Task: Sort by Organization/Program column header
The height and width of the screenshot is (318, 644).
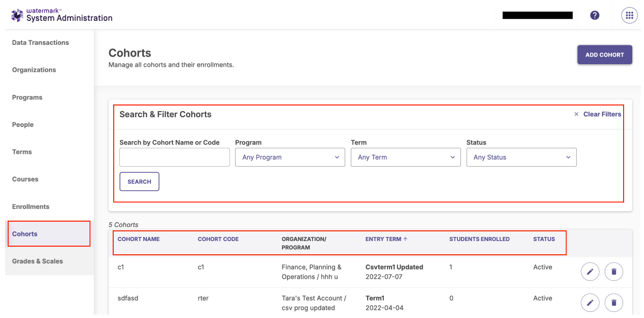Action: [304, 243]
